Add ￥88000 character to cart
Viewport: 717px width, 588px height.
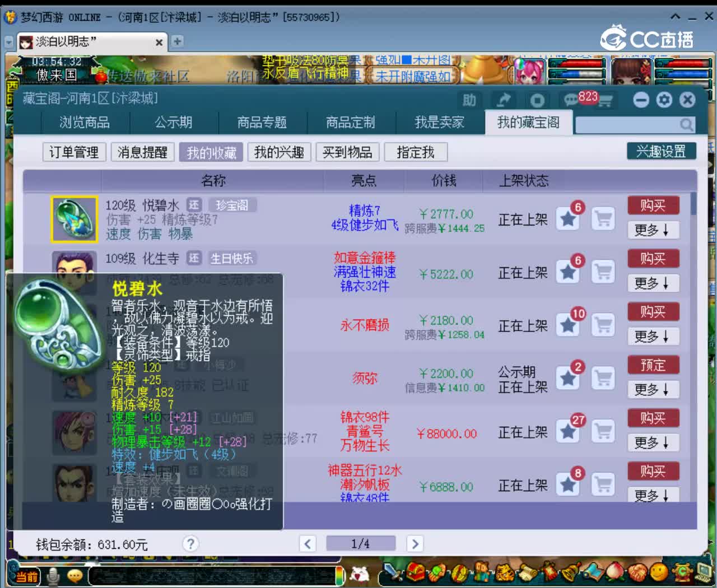tap(603, 432)
